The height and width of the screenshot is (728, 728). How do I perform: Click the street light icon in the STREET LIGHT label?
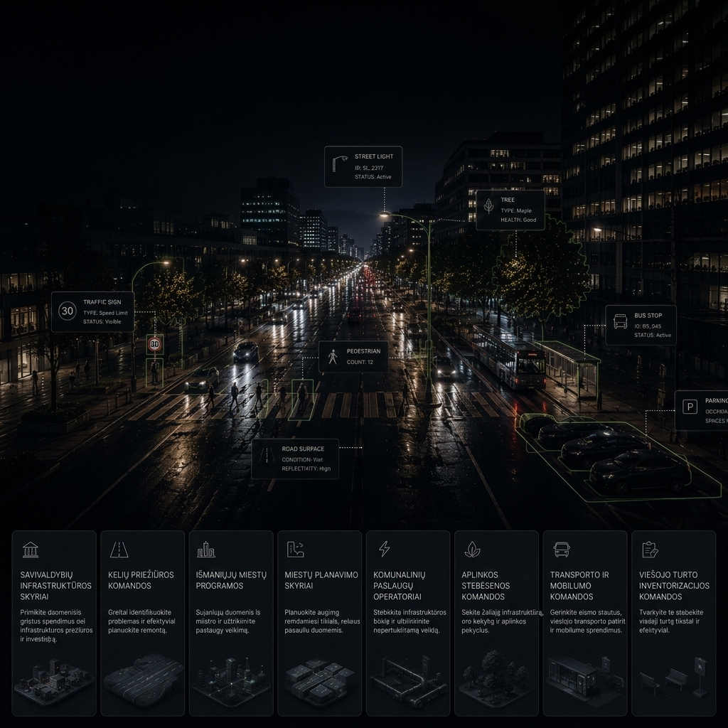[x=340, y=164]
